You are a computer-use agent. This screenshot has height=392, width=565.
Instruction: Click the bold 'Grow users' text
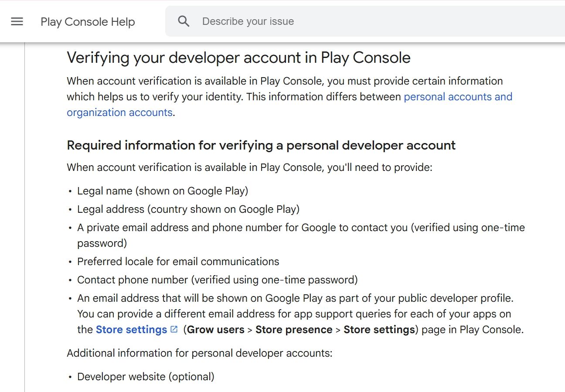215,330
